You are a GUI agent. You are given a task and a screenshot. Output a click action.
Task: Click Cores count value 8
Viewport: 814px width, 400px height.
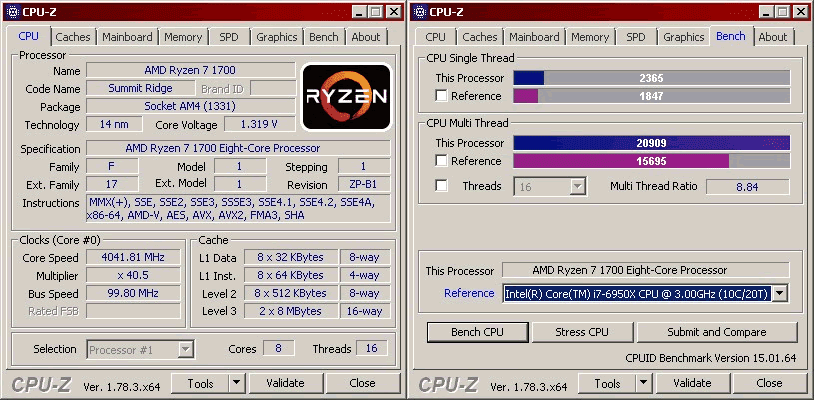278,348
